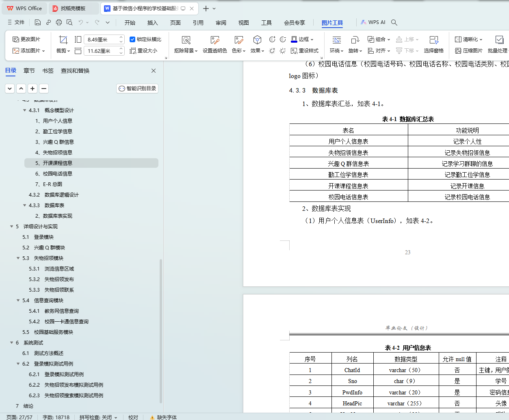Click the 裁剪 crop tool icon
The width and height of the screenshot is (509, 420).
click(x=63, y=40)
